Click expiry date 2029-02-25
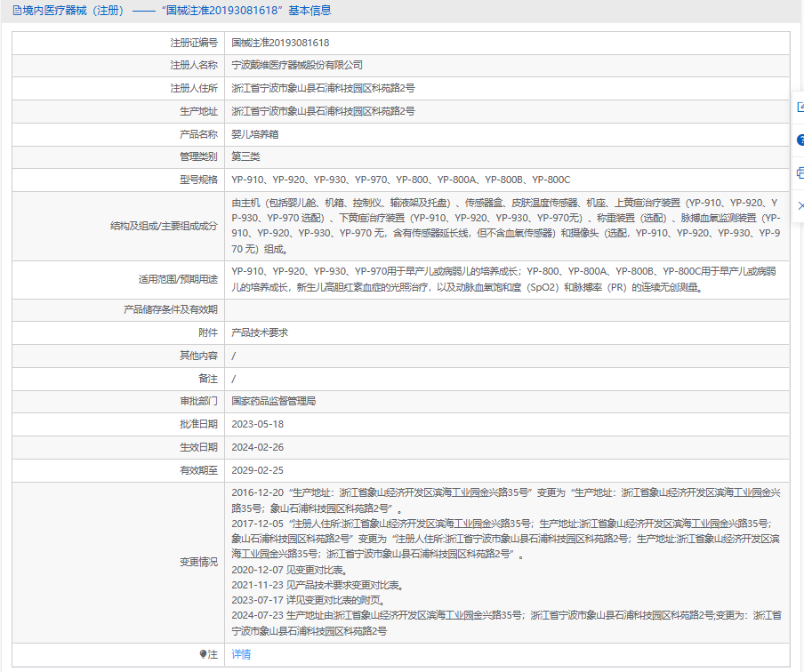 tap(257, 470)
